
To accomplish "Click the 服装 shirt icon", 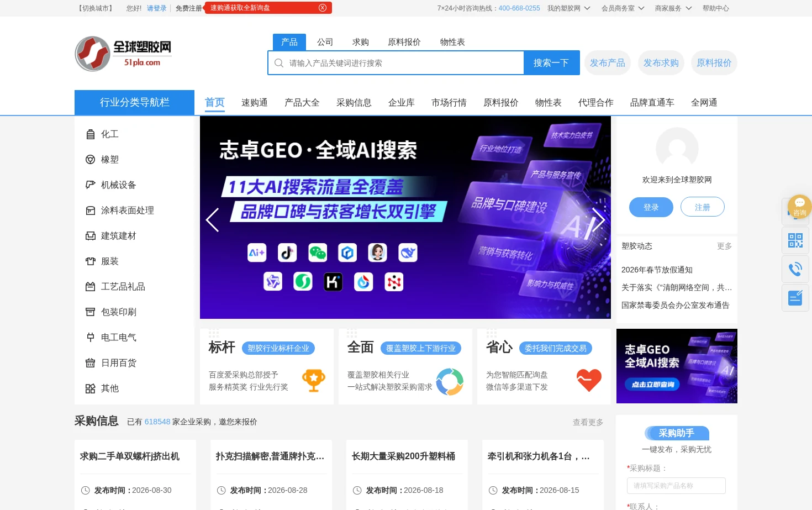I will (91, 261).
